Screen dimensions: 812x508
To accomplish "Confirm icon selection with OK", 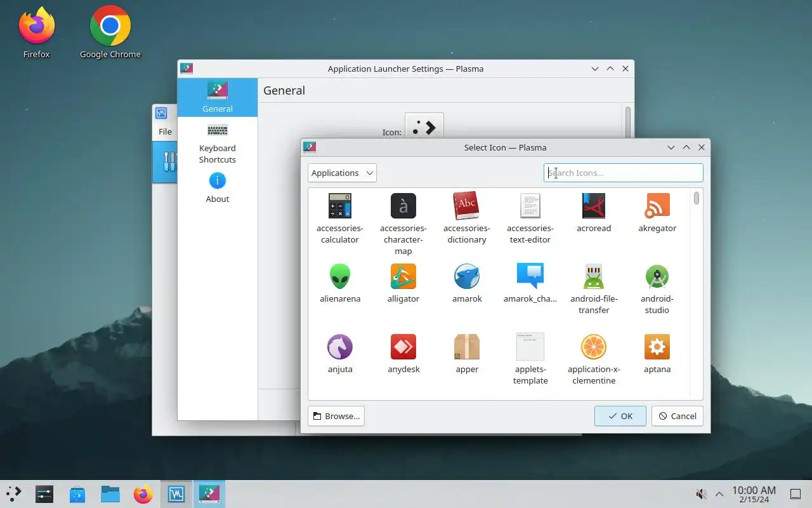I will [x=620, y=416].
